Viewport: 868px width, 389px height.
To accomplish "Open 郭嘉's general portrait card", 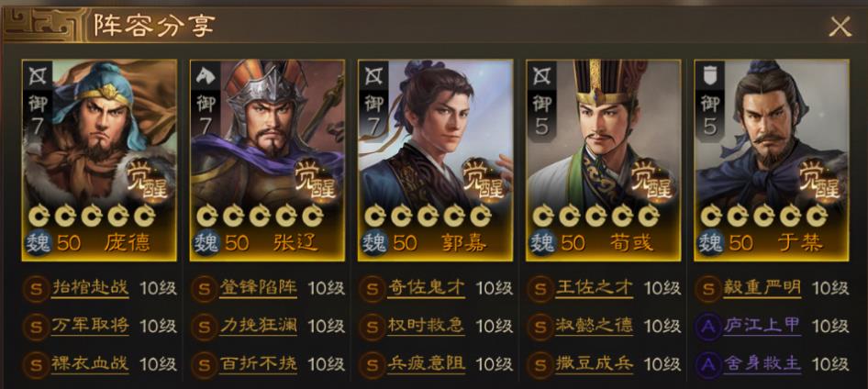I will coord(435,160).
